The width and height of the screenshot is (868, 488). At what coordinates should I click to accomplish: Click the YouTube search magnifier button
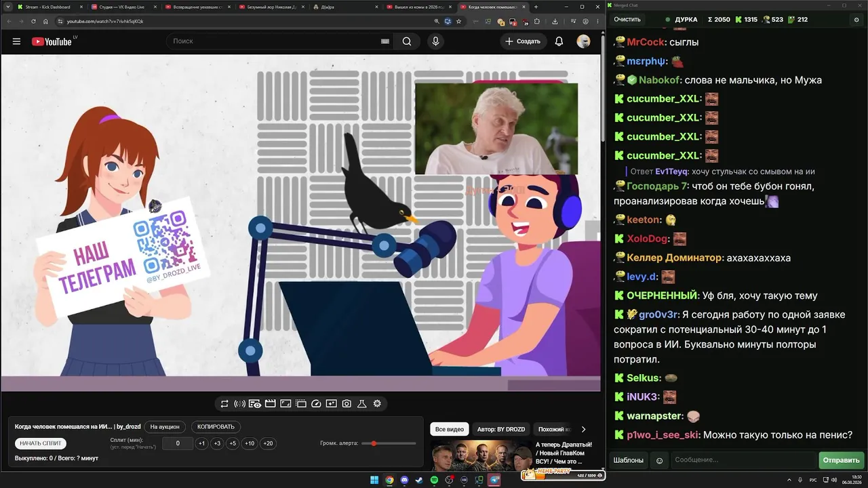(x=407, y=41)
